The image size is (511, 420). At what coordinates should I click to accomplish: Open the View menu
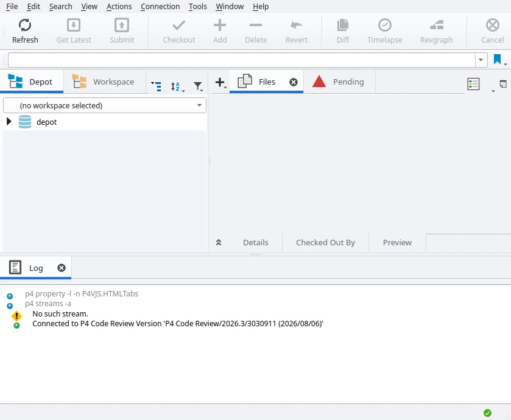click(89, 7)
